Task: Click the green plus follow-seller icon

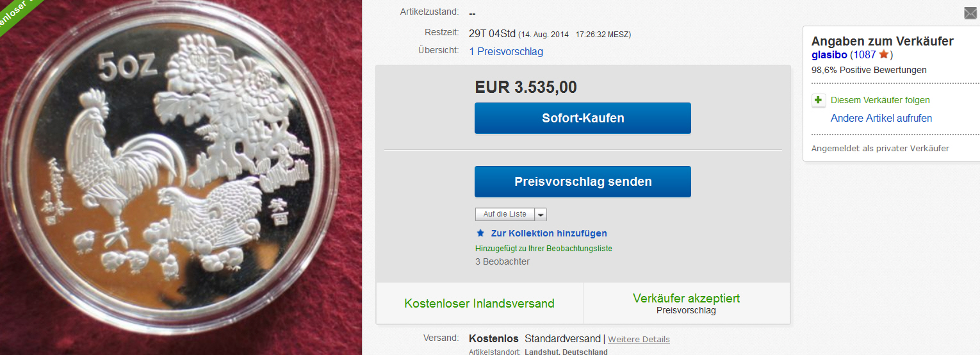Action: 819,101
